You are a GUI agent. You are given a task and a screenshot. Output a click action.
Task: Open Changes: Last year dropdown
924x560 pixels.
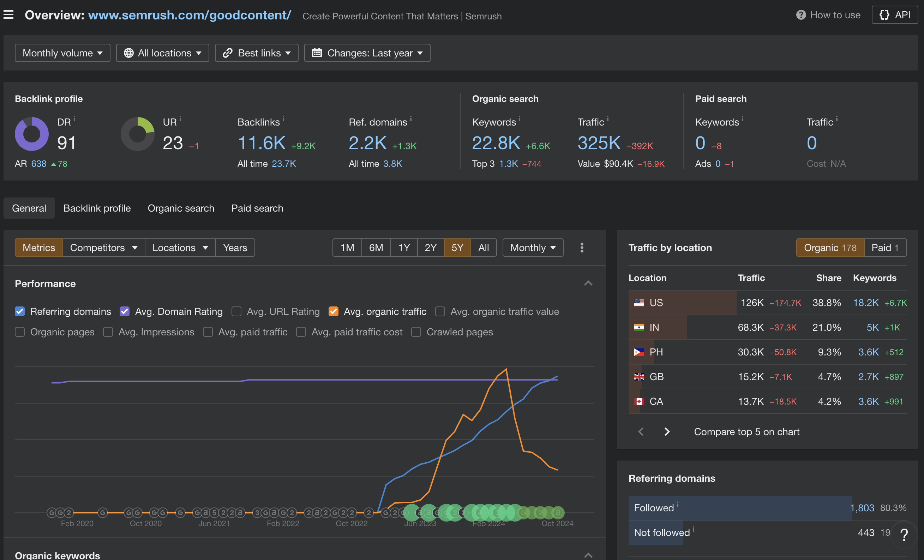pyautogui.click(x=367, y=53)
